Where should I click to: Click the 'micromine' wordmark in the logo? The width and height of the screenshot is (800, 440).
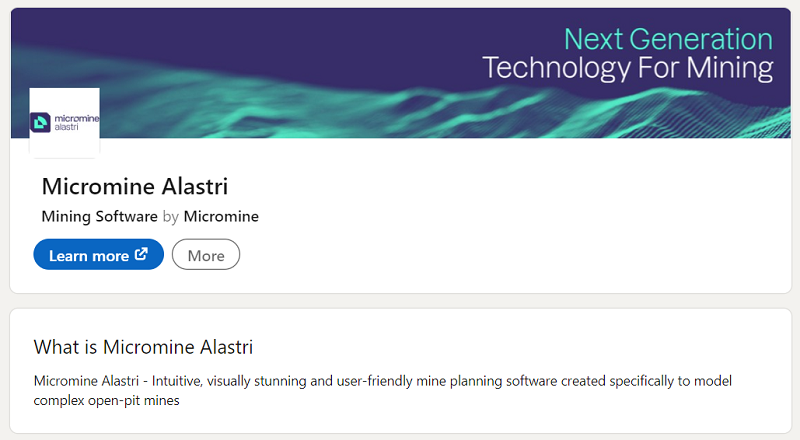(x=74, y=118)
